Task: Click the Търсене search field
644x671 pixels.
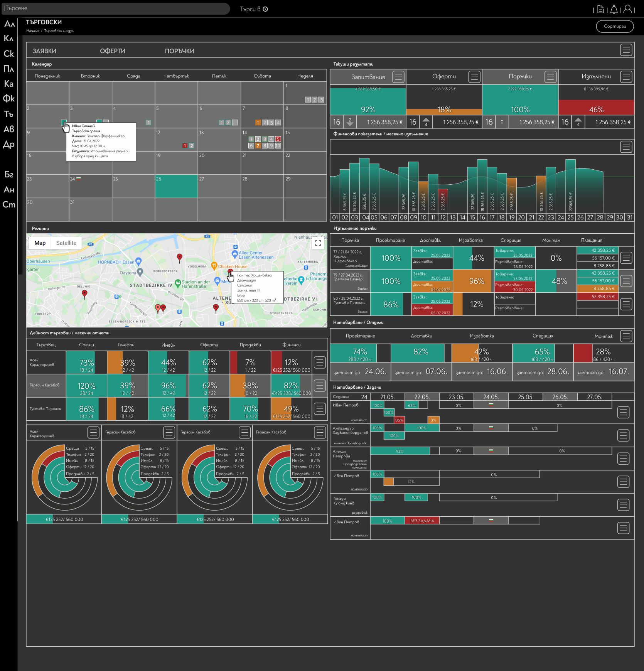Action: click(x=116, y=8)
